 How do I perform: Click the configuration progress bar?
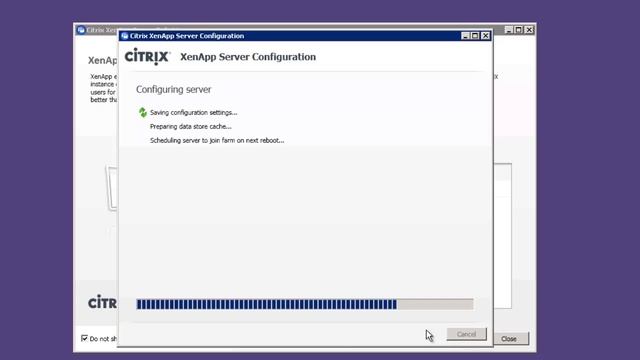point(304,304)
